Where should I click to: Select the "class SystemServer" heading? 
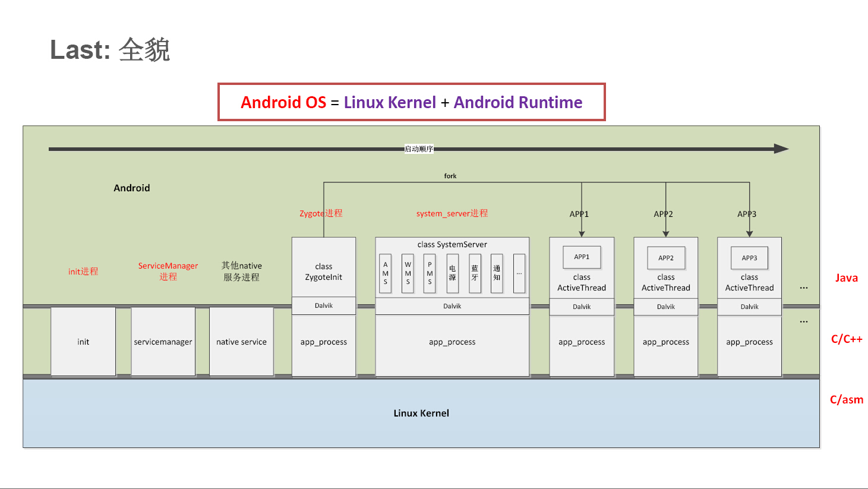452,244
